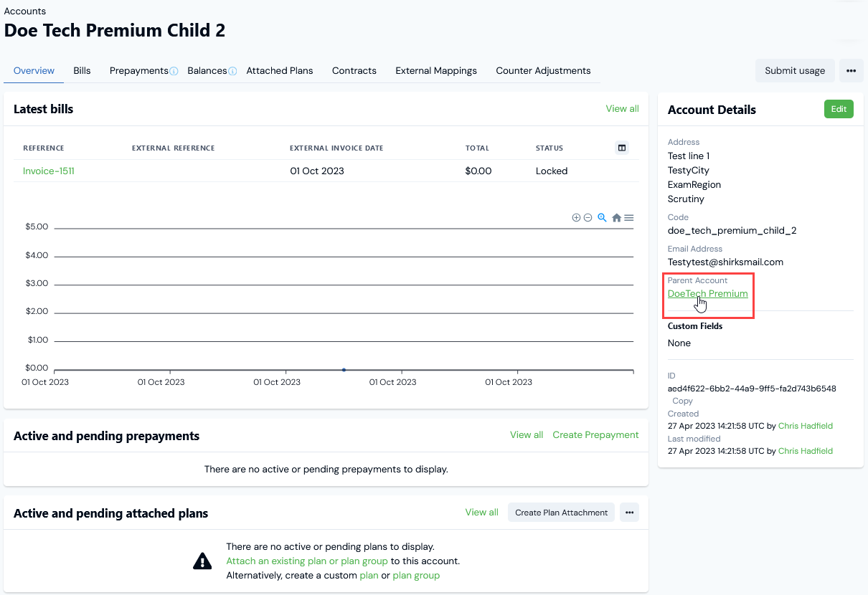The width and height of the screenshot is (868, 595).
Task: Open column settings in the Latest bills table
Action: [621, 147]
